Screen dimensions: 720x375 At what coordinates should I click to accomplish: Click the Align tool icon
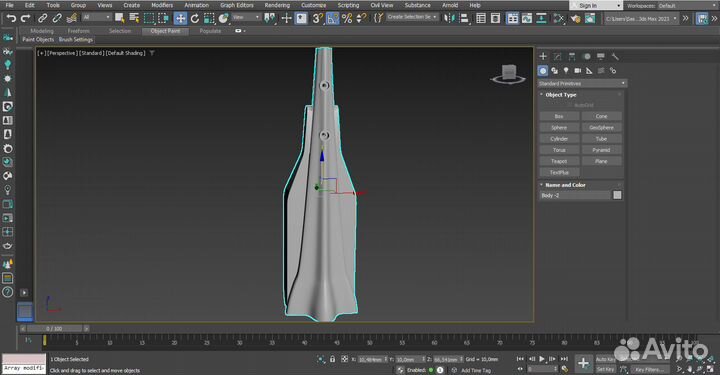464,18
